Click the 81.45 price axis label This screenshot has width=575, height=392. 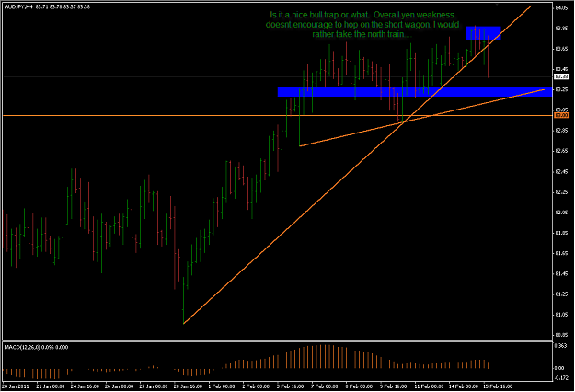[562, 273]
